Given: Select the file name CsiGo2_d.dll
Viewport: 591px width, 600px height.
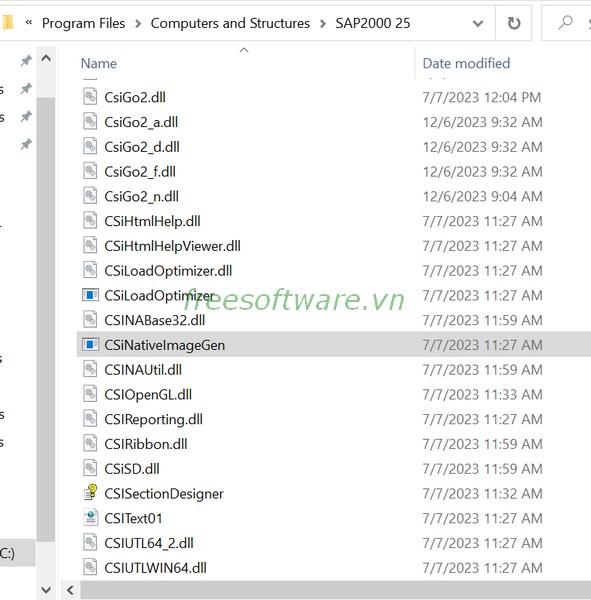Looking at the screenshot, I should (x=142, y=147).
